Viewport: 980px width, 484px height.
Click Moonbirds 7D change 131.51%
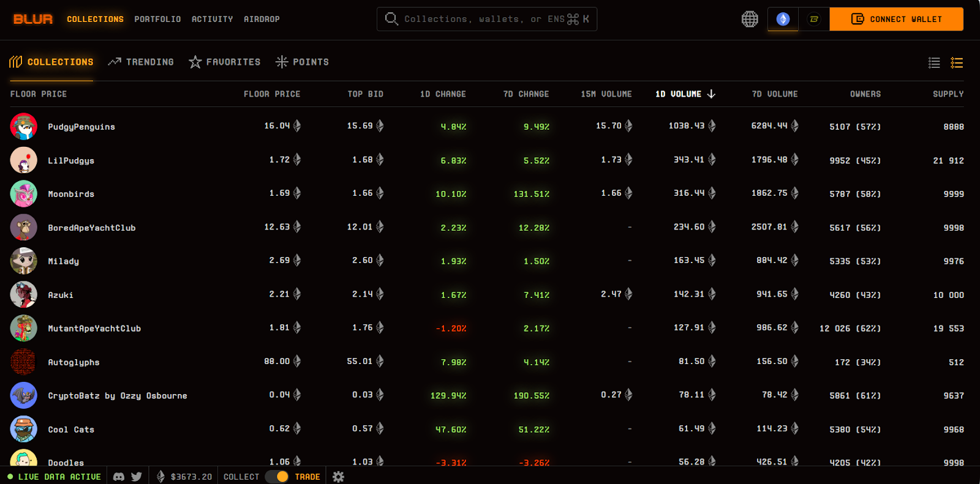(x=531, y=194)
